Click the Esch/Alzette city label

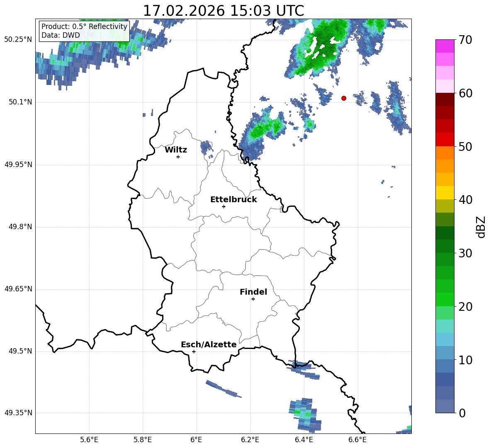(x=209, y=344)
